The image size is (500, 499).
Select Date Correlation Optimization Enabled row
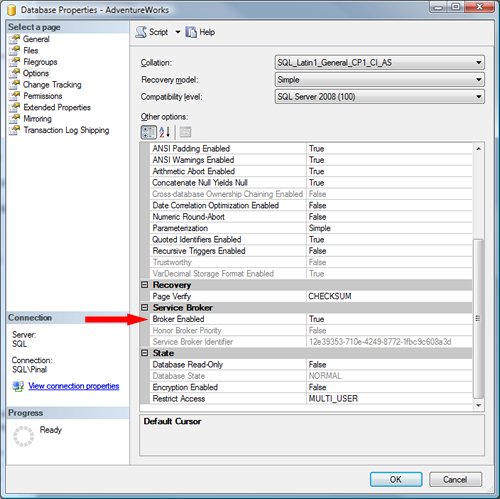(311, 205)
